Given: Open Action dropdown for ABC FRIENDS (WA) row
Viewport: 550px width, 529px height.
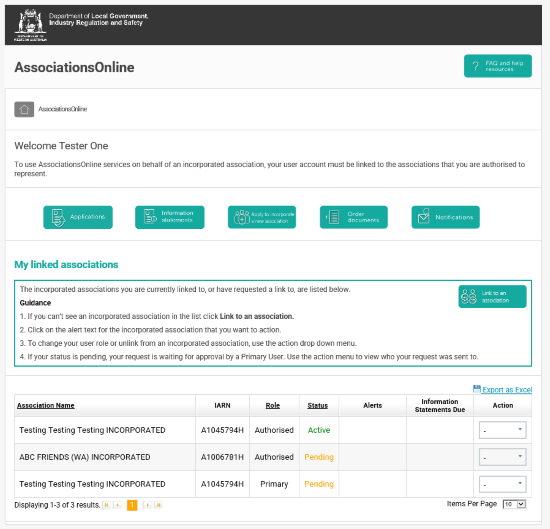Looking at the screenshot, I should (503, 457).
